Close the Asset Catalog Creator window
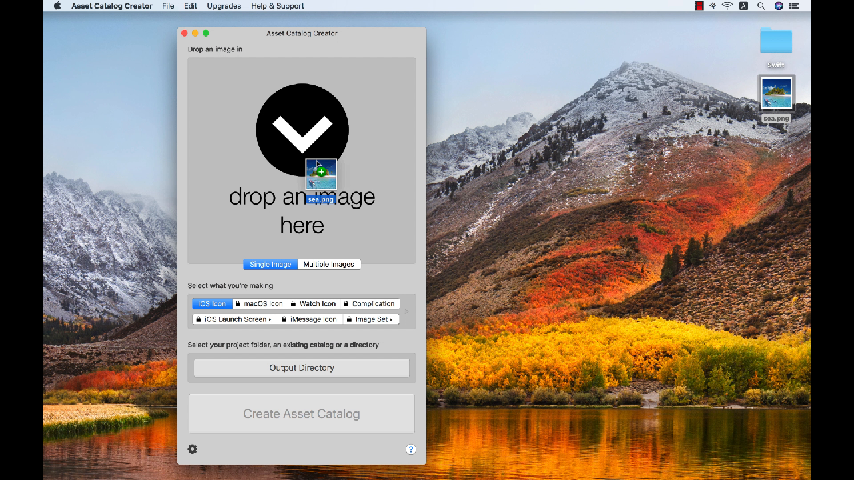Screen dimensions: 854x480 185,33
